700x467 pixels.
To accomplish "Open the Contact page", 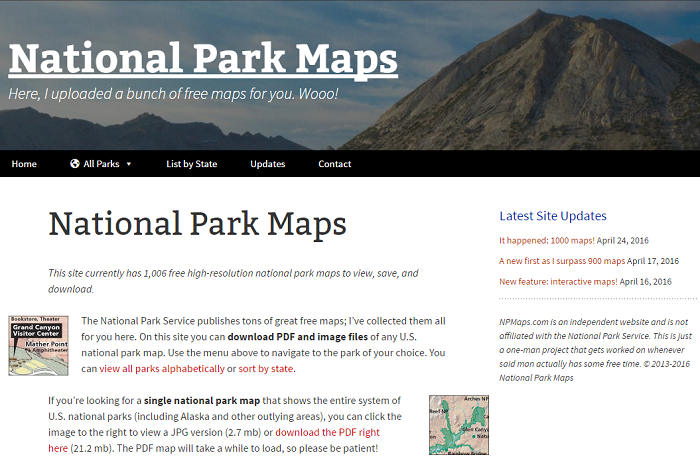I will tap(334, 164).
